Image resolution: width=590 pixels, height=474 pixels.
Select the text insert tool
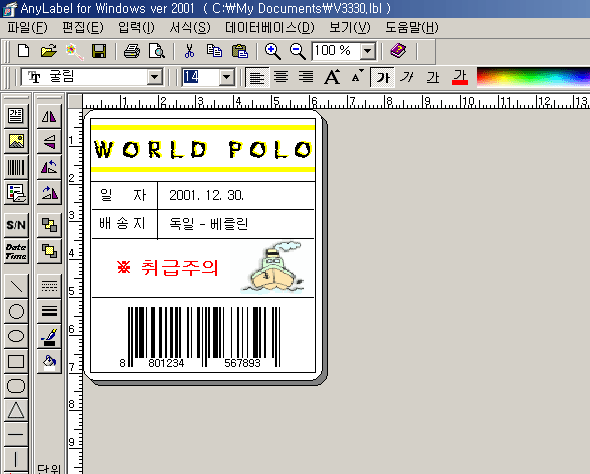tap(16, 115)
